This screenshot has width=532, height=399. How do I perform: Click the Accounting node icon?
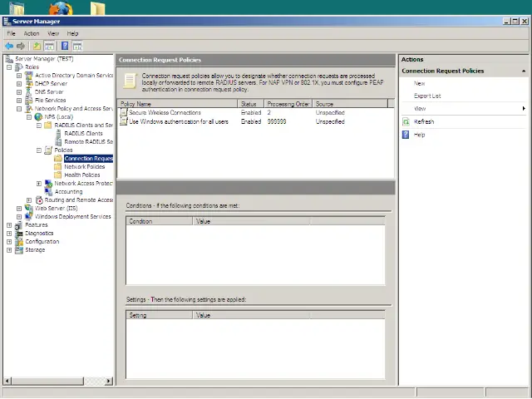point(48,192)
